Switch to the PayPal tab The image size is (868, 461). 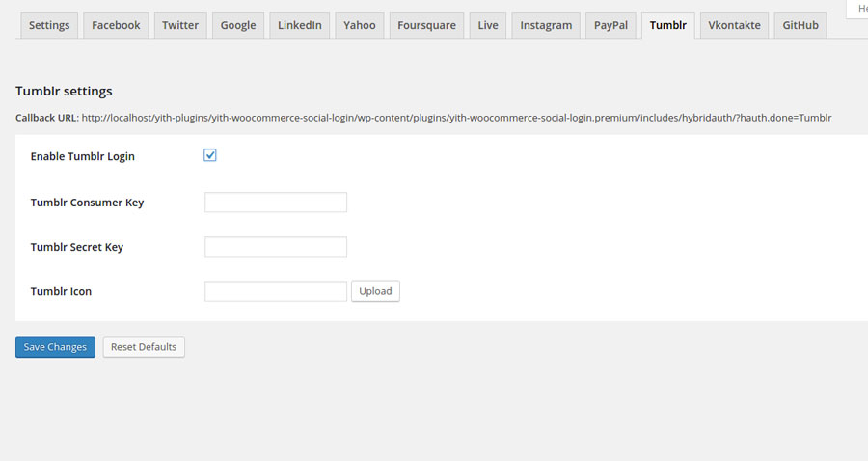[x=610, y=25]
